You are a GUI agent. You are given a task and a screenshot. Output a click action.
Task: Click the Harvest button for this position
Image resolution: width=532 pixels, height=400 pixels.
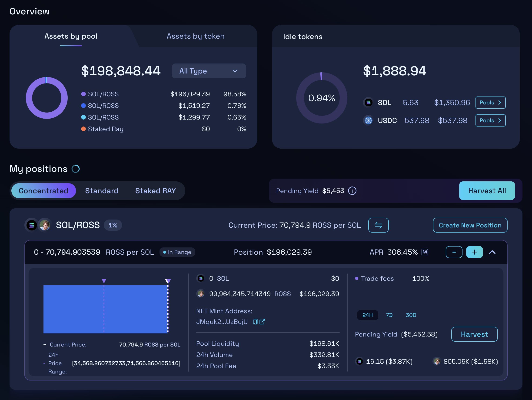point(474,334)
